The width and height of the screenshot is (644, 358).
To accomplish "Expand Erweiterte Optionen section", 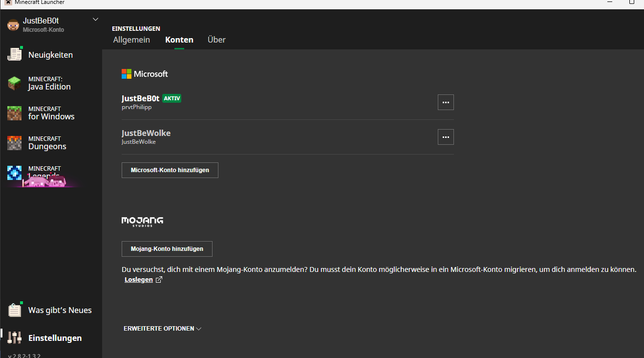I will [x=163, y=329].
